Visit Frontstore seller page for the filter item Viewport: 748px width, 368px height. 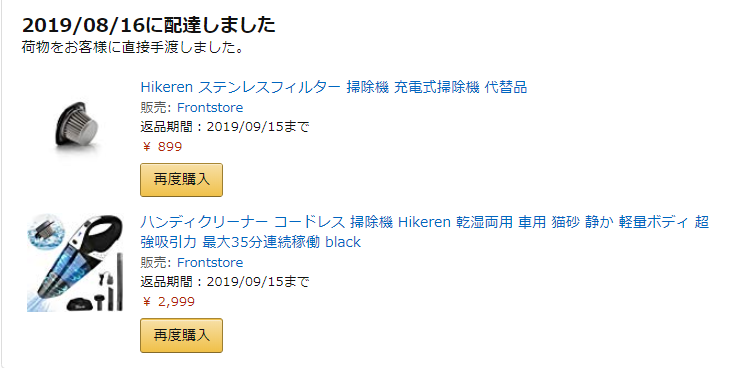pos(210,107)
